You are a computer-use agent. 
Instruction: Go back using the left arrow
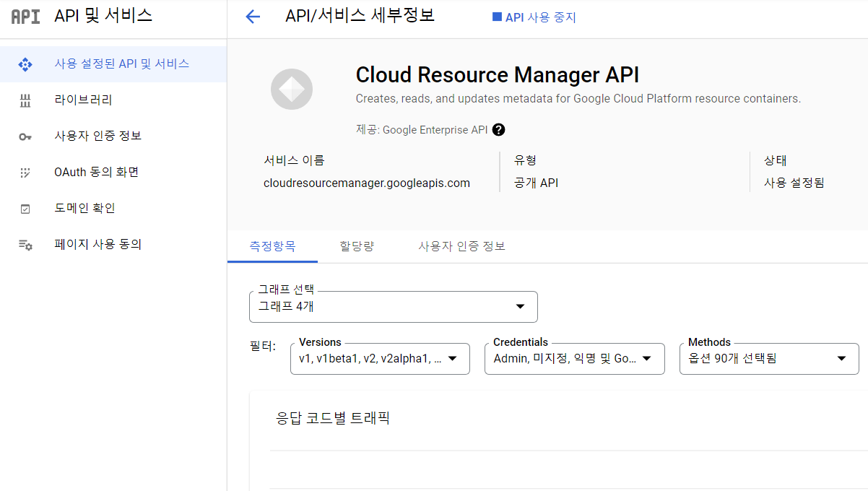click(252, 17)
